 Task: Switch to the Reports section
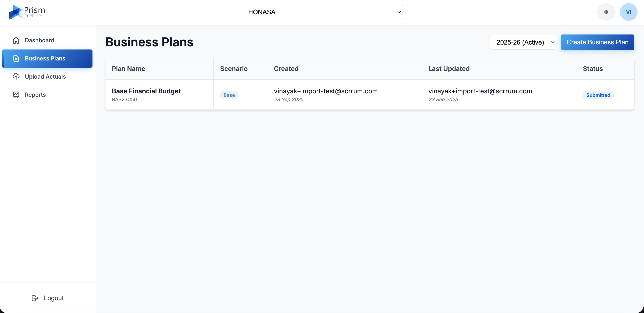35,94
